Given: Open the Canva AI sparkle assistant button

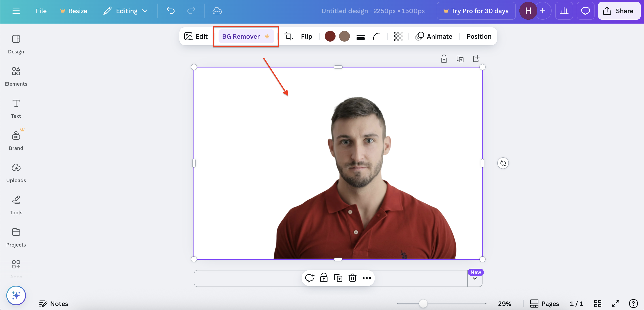Looking at the screenshot, I should pyautogui.click(x=16, y=295).
